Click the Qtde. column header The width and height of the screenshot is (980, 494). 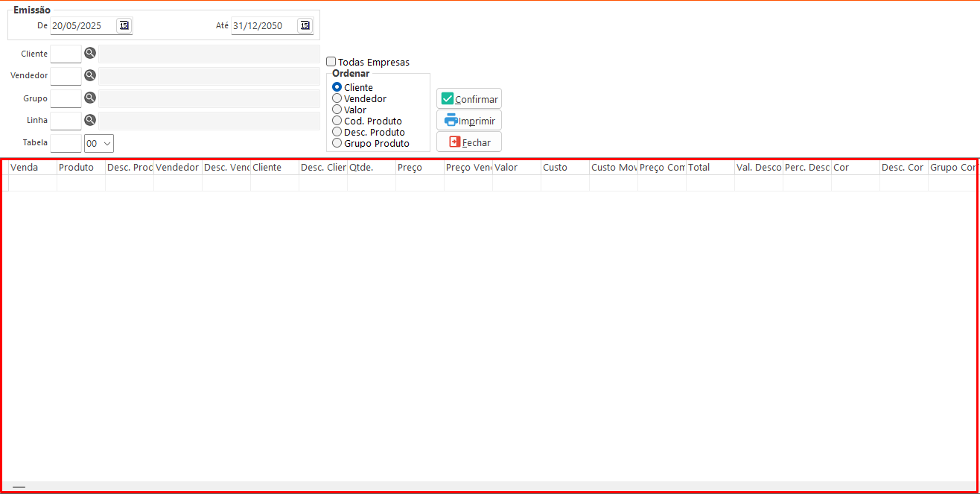point(371,168)
